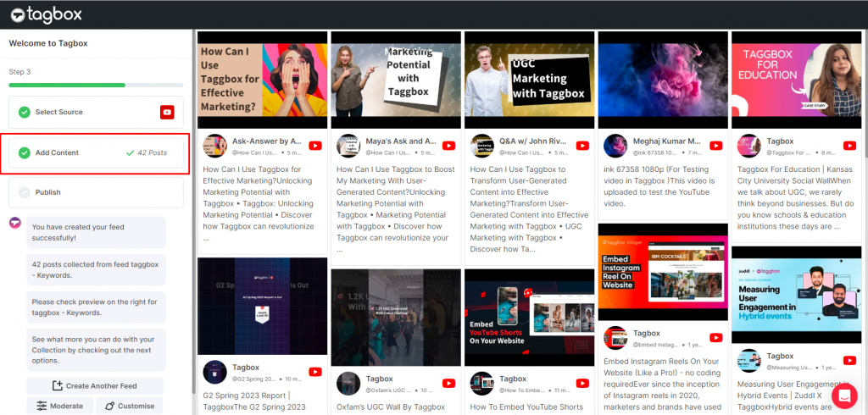Viewport: 868px width, 415px height.
Task: Click YouTube icon on Meghaj Kumar post
Action: click(x=716, y=146)
